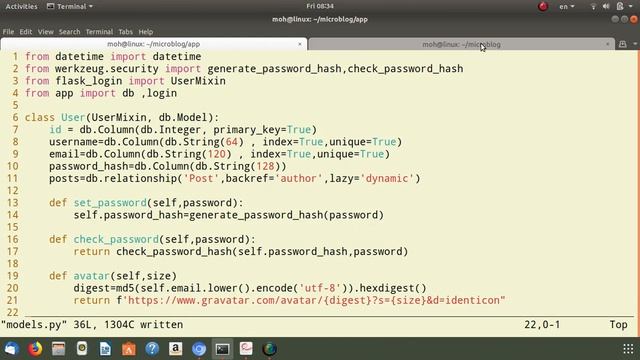Open the File menu

click(8, 32)
